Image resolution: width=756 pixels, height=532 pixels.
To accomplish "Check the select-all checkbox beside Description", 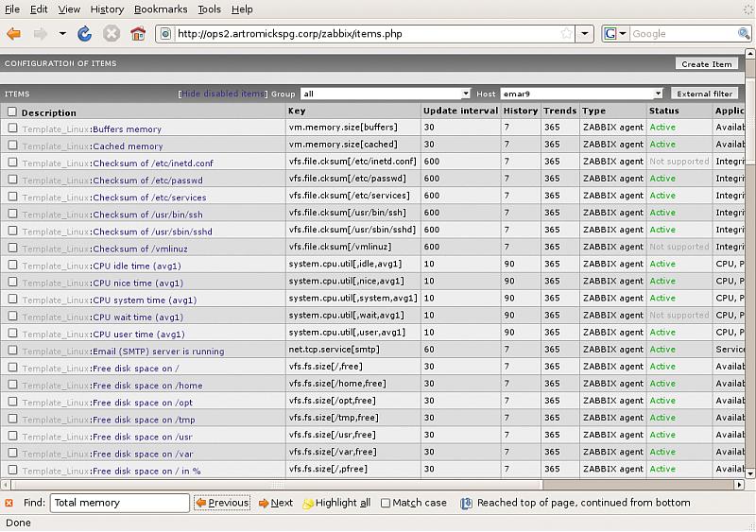I will coord(12,112).
